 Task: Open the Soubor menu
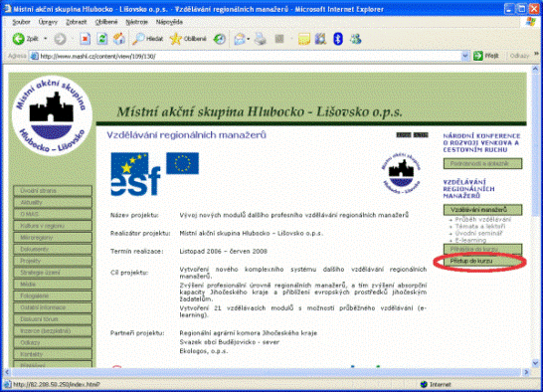[21, 22]
